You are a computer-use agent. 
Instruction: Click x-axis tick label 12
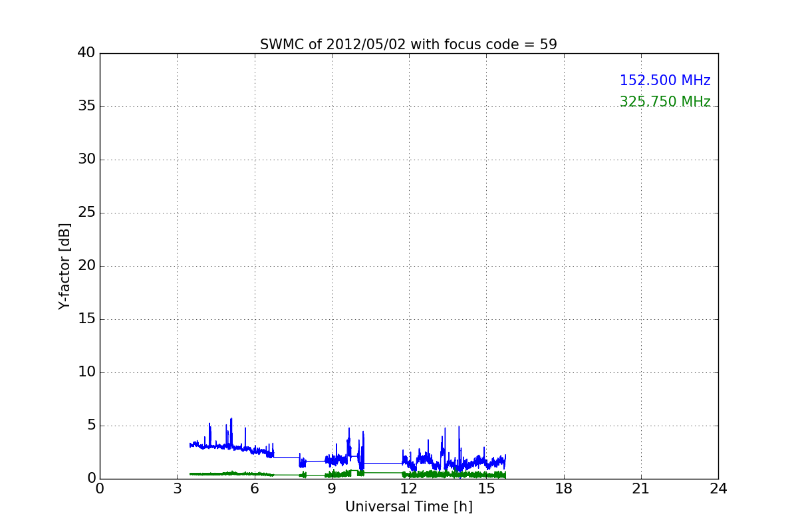click(409, 489)
